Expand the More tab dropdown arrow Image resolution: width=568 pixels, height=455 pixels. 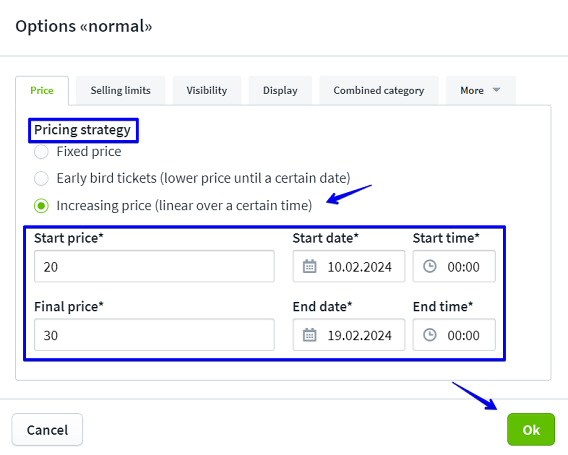tap(497, 90)
